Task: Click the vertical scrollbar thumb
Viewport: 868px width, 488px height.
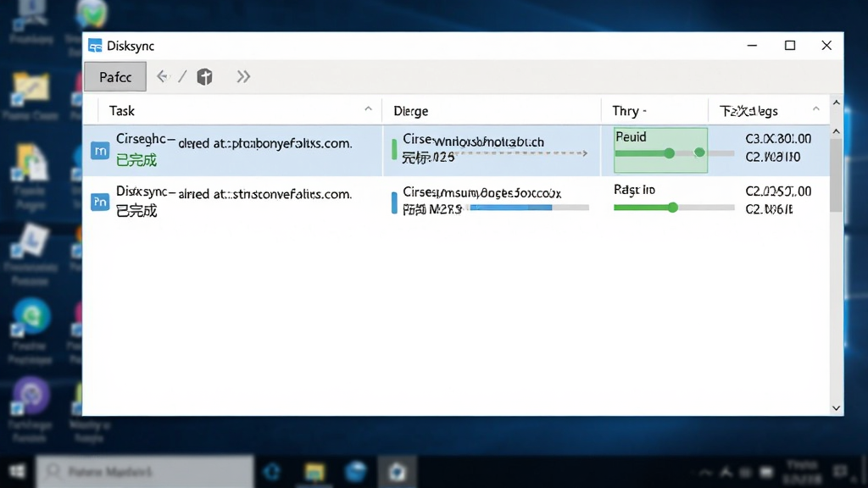Action: coord(837,175)
